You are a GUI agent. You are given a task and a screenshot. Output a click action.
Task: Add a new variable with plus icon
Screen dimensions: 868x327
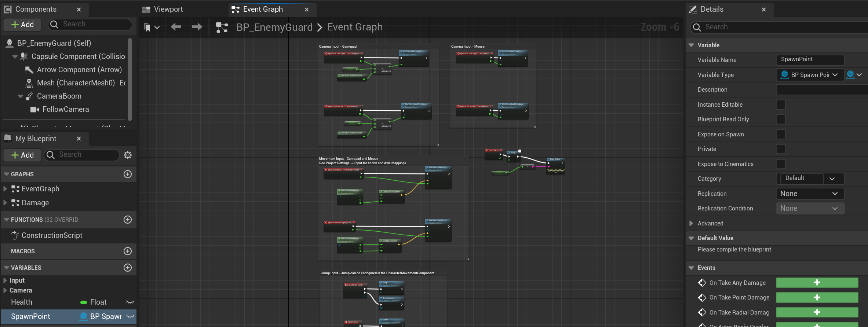click(x=128, y=268)
